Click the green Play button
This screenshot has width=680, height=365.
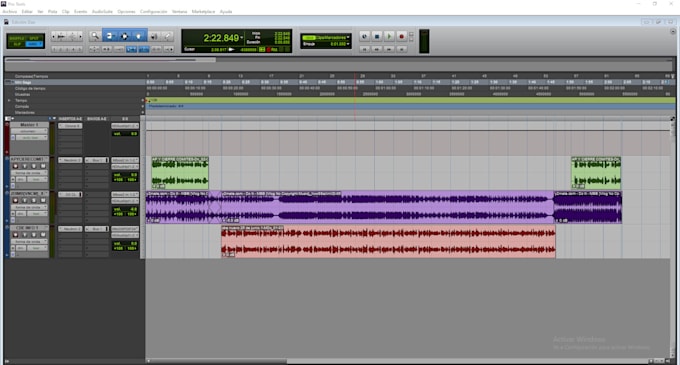pyautogui.click(x=389, y=37)
